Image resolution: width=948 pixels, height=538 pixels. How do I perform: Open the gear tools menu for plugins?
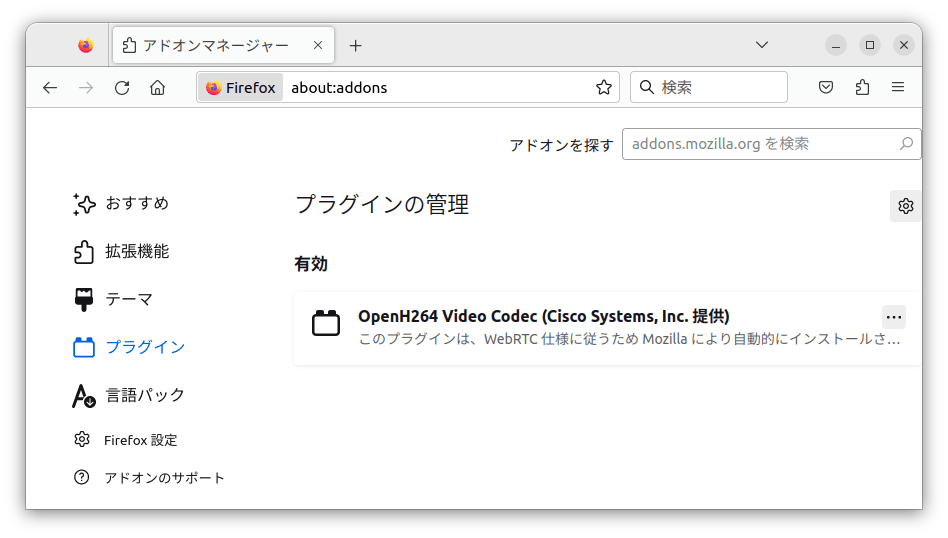pos(906,206)
